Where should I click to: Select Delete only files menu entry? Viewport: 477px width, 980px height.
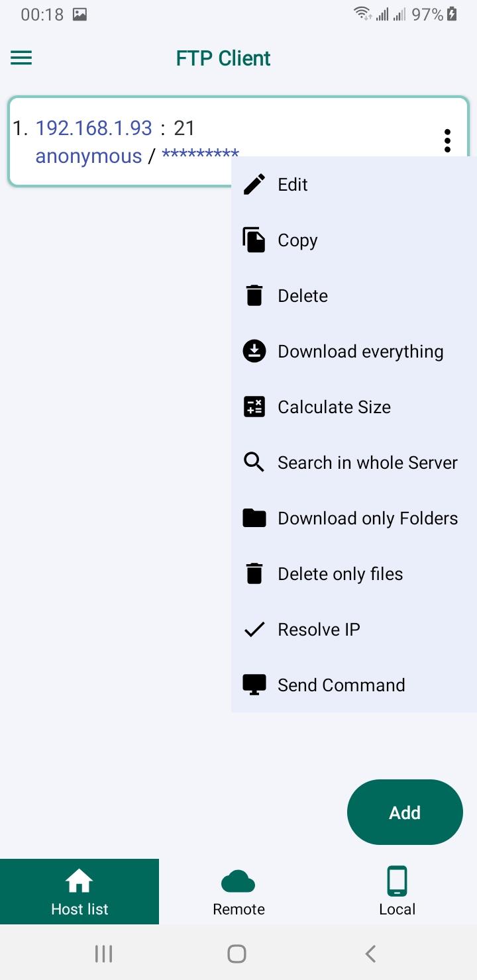click(354, 573)
